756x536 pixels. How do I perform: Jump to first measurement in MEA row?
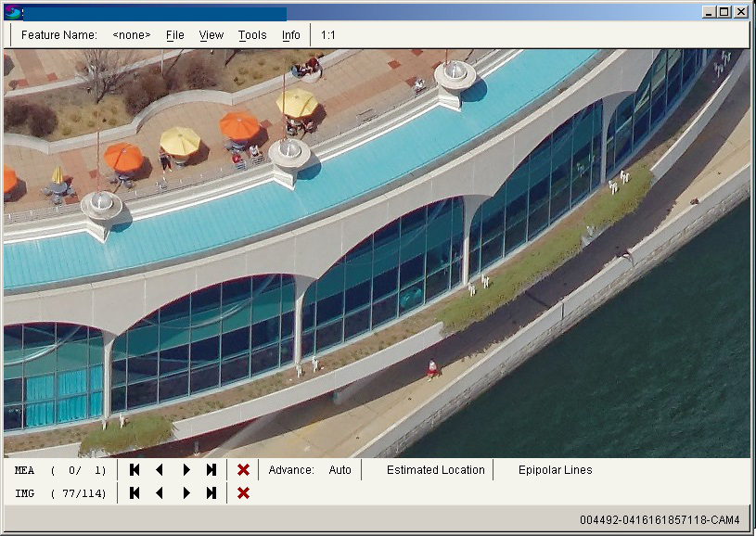[135, 470]
